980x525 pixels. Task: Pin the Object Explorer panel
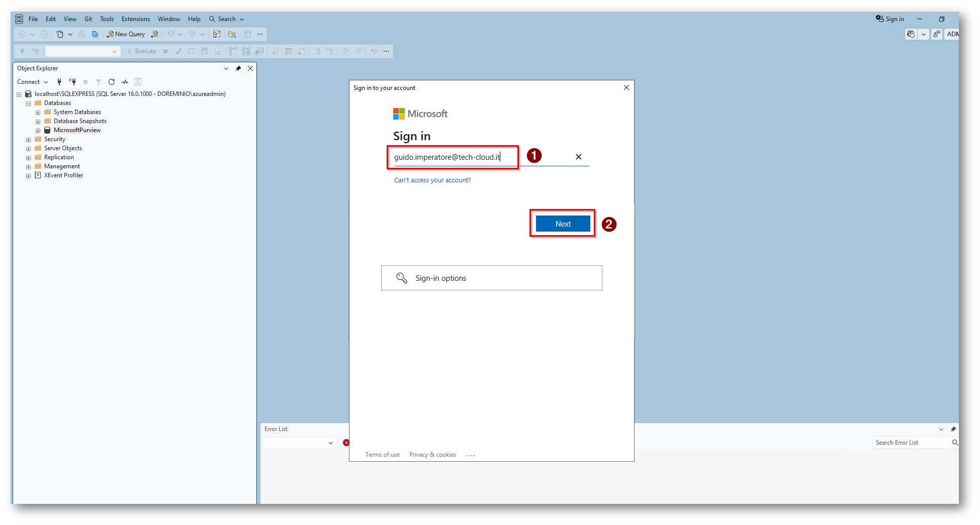coord(238,68)
